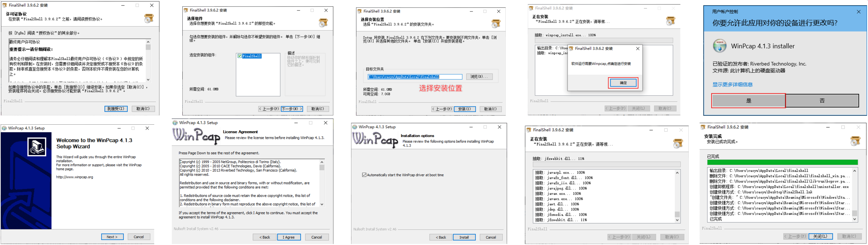Click scroll-down arrow of FinalShell license text
Viewport: 868px width, 245px height.
(x=148, y=80)
